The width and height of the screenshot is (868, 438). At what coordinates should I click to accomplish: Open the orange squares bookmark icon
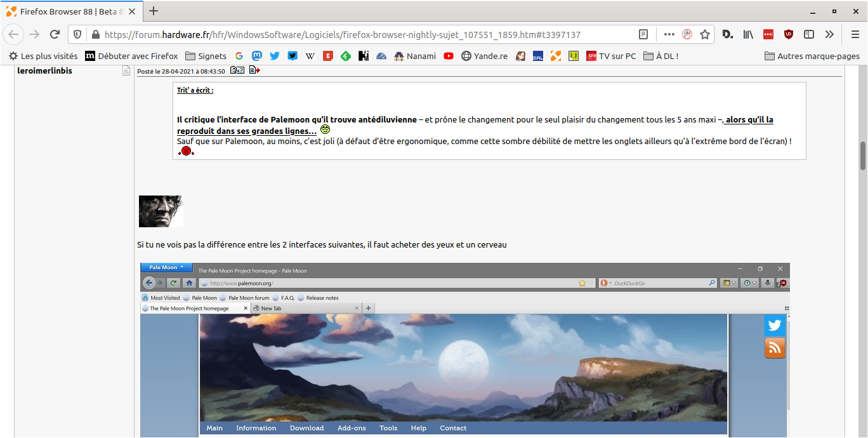tap(556, 56)
